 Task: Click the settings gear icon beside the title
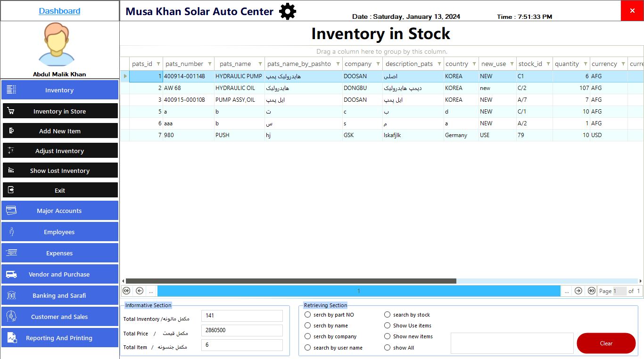[x=288, y=11]
